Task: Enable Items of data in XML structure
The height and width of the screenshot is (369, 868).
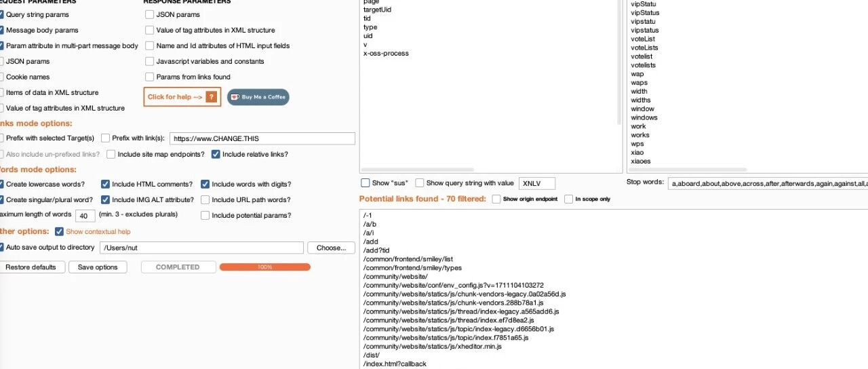Action: (1, 92)
